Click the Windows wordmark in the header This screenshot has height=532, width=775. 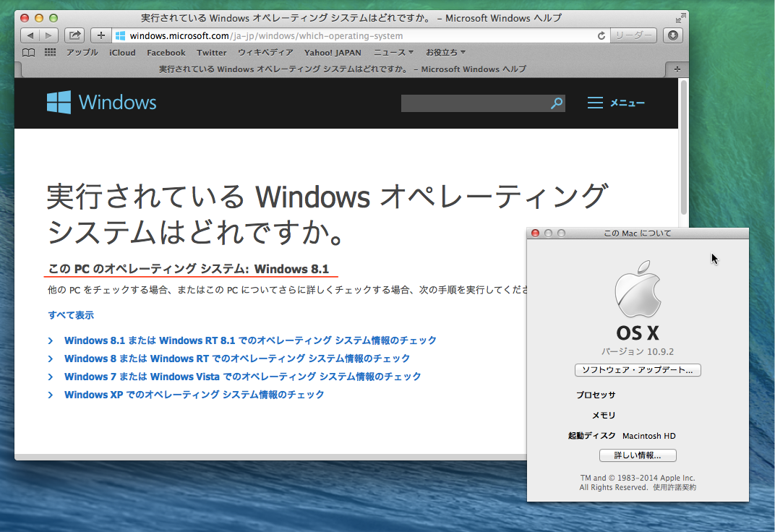pos(117,102)
